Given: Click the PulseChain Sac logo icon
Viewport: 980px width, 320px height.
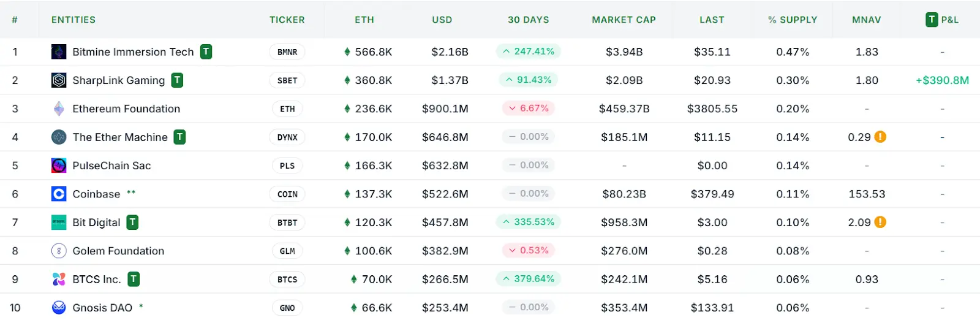Looking at the screenshot, I should pos(59,166).
